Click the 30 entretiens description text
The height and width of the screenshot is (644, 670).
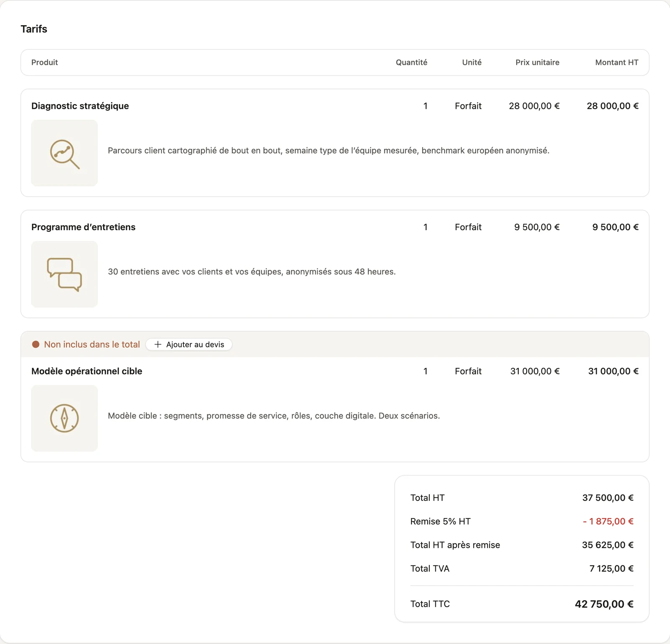pyautogui.click(x=252, y=272)
